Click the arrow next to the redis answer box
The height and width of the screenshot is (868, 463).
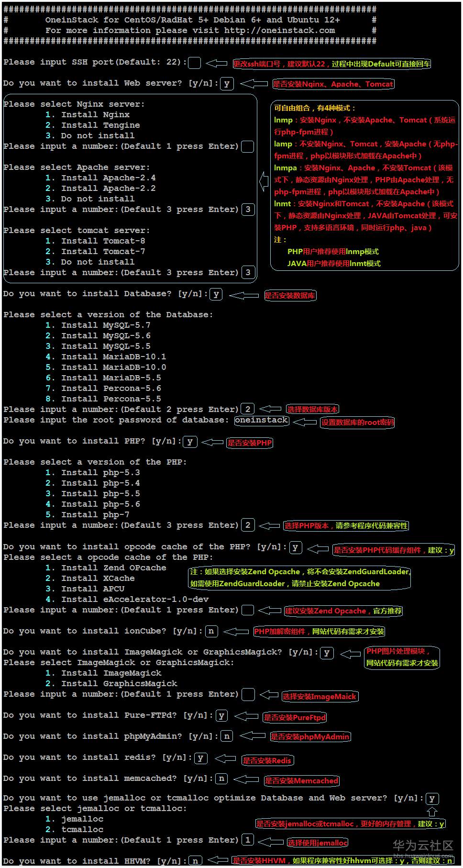pos(225,758)
